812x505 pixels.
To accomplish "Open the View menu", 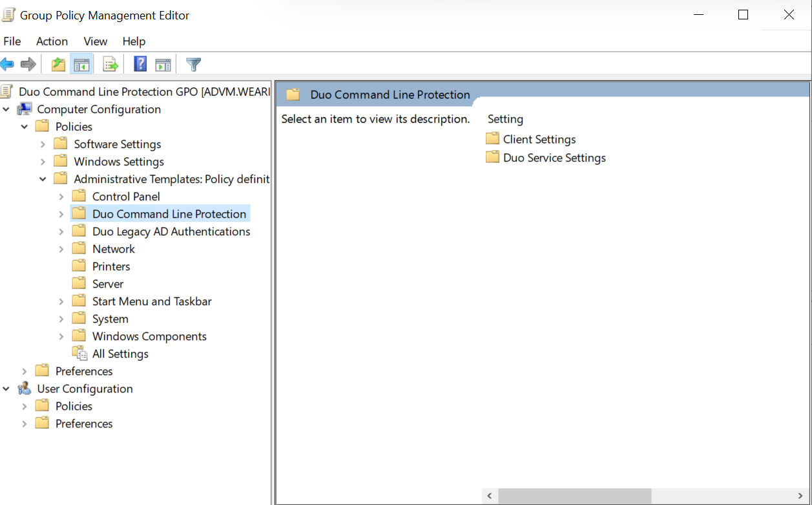I will (95, 41).
